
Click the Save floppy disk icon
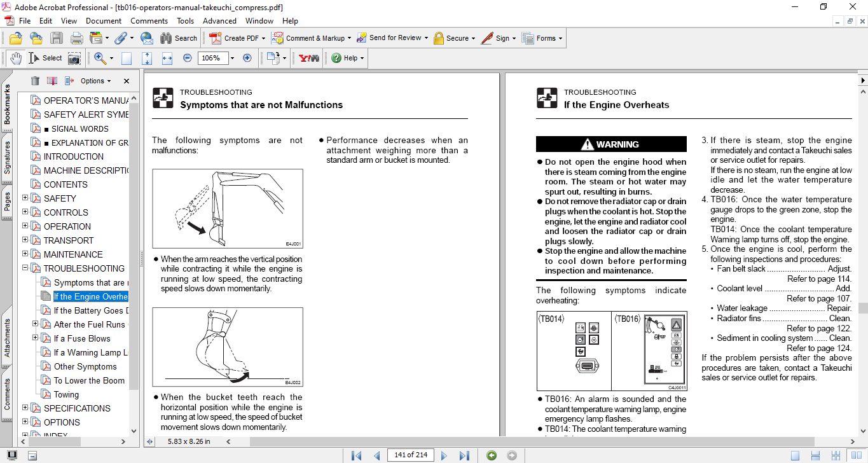[x=57, y=38]
